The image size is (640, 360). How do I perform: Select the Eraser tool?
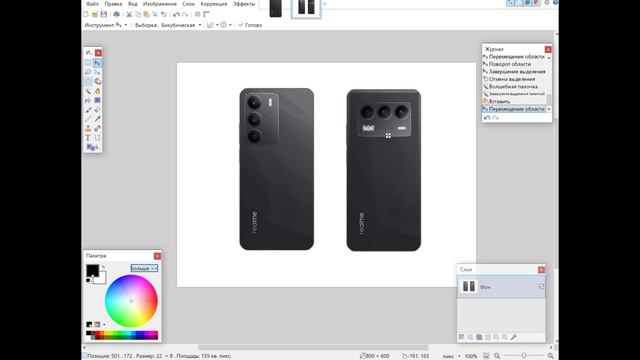tap(97, 110)
